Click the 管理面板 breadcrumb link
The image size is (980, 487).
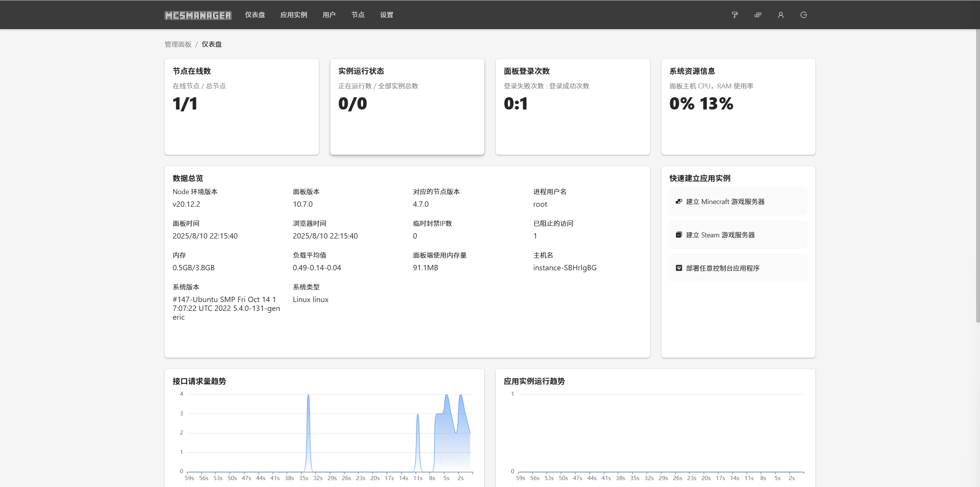coord(178,44)
